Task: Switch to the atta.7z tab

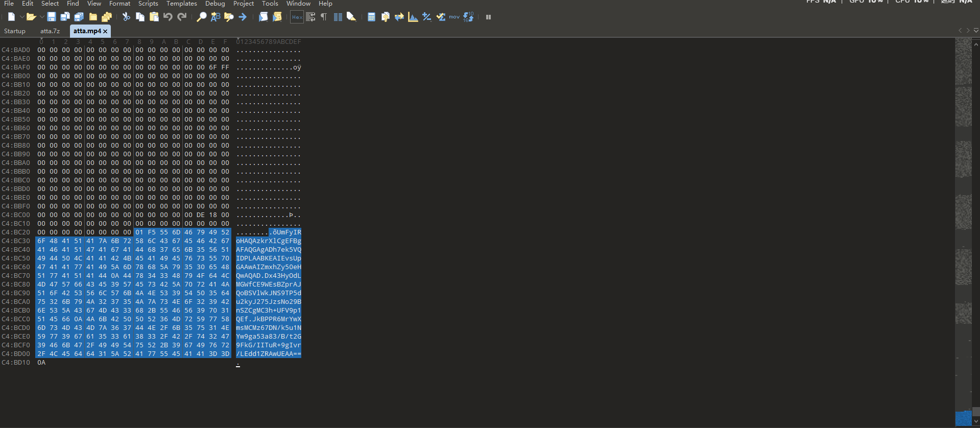Action: 50,31
